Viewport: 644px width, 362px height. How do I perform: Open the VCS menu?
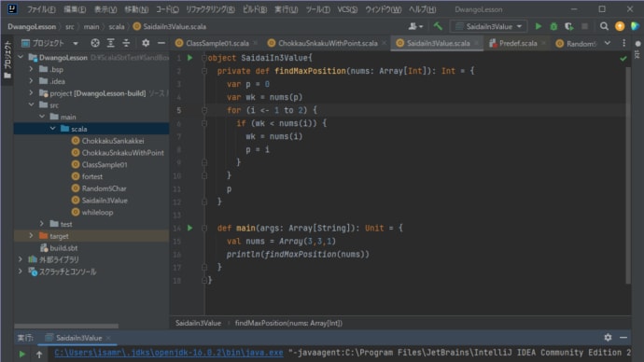(347, 9)
